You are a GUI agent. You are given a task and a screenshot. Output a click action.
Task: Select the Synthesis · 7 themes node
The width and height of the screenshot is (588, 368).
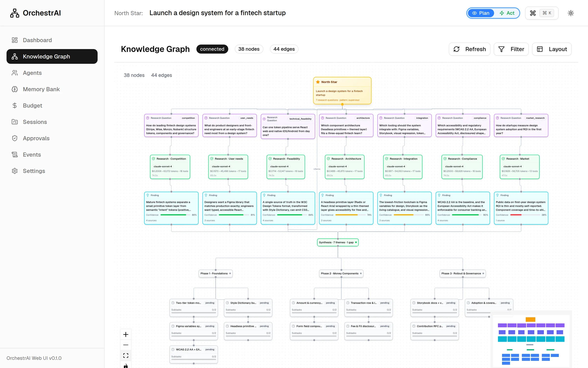pos(338,242)
